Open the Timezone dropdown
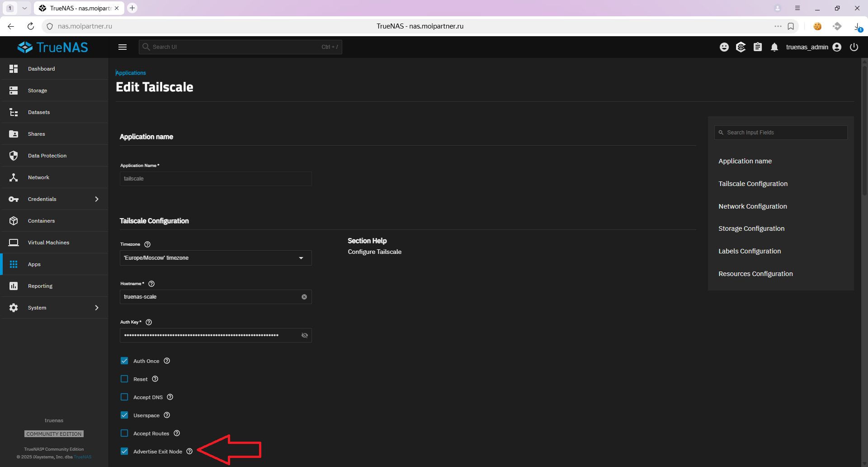Image resolution: width=868 pixels, height=467 pixels. (216, 258)
